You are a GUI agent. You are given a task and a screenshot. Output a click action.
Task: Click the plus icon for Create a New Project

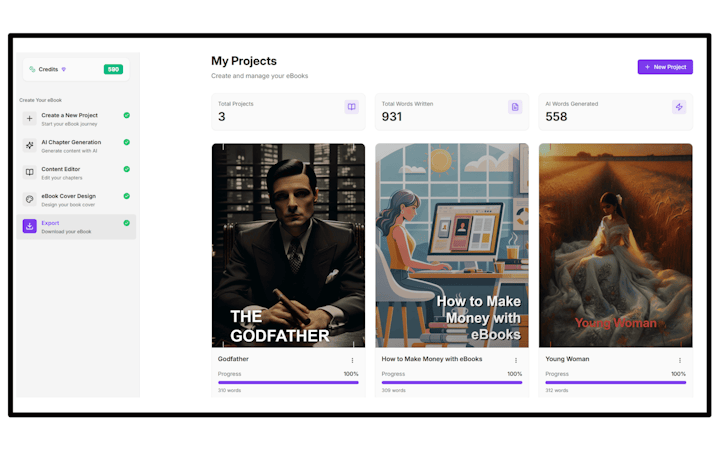pyautogui.click(x=29, y=118)
